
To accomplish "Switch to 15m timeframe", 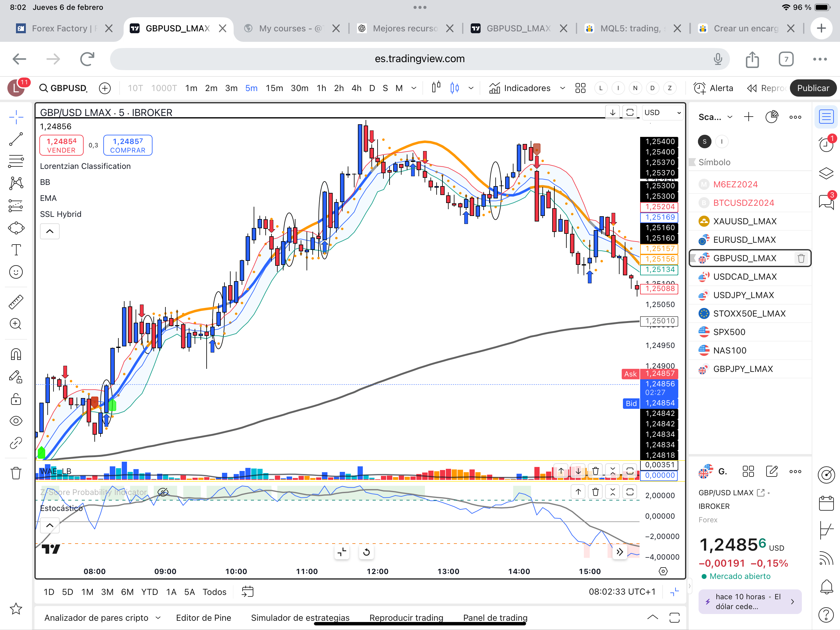I will (274, 88).
